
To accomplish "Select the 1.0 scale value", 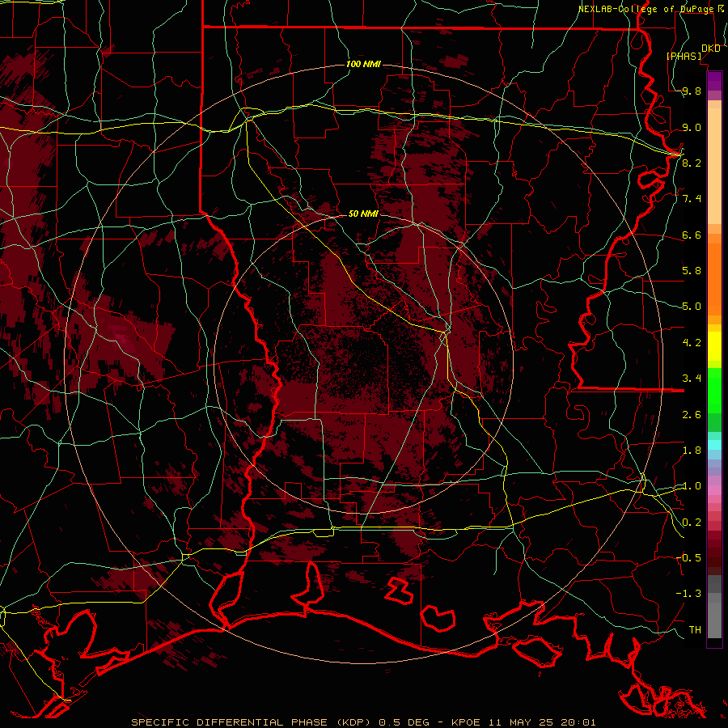I will pos(692,486).
